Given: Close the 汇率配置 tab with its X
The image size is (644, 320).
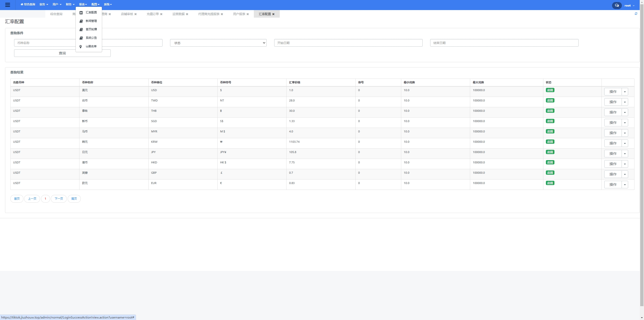Looking at the screenshot, I should pos(273,14).
